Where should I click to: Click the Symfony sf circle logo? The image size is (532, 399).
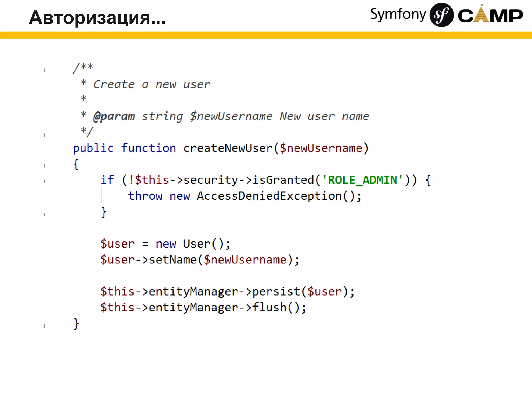[x=441, y=15]
